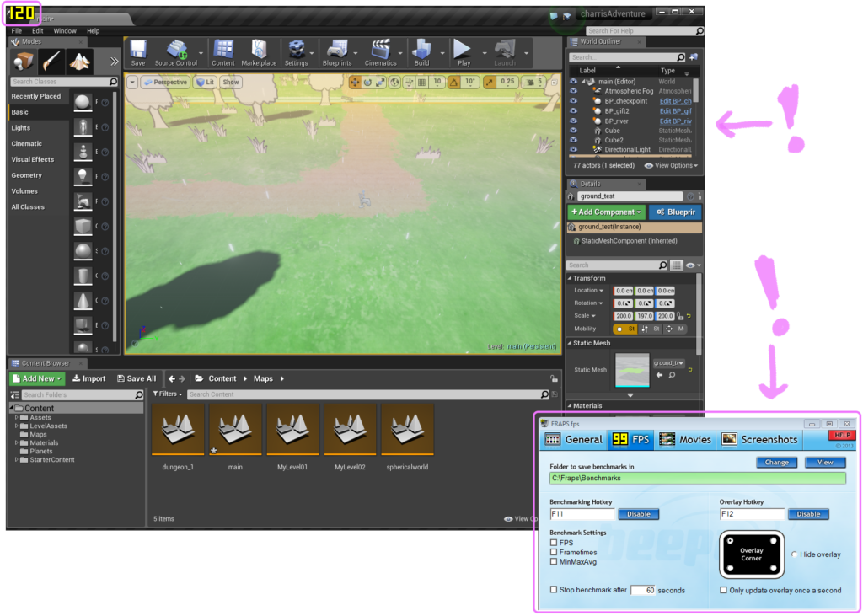Open the Cinematics toolbar icon
This screenshot has height=616, width=863.
click(381, 51)
